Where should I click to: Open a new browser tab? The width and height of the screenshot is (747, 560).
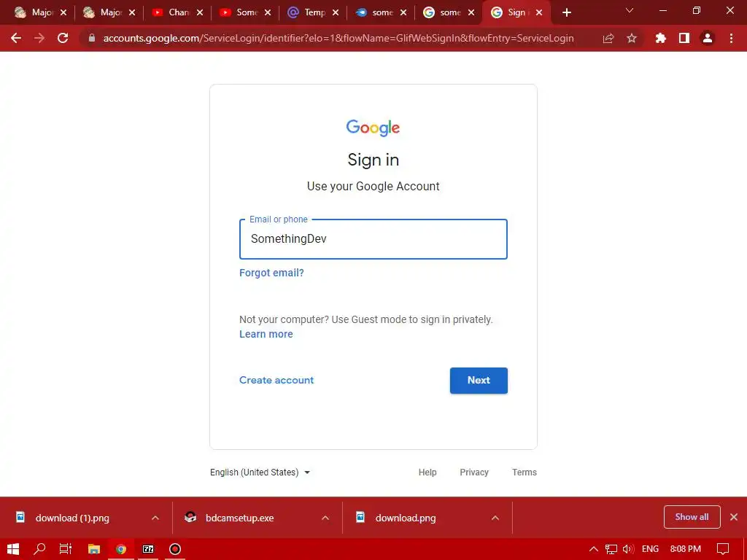point(566,12)
